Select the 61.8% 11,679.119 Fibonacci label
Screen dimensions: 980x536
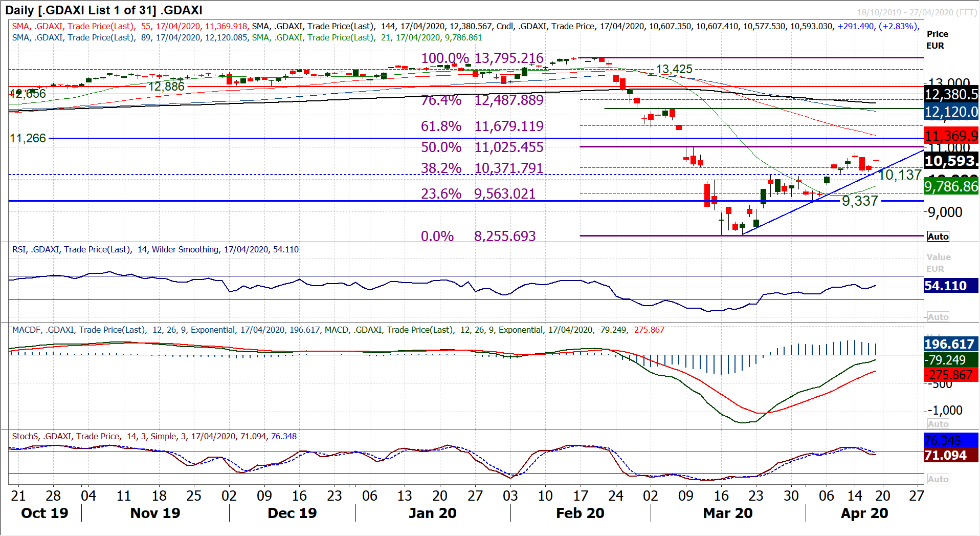482,126
